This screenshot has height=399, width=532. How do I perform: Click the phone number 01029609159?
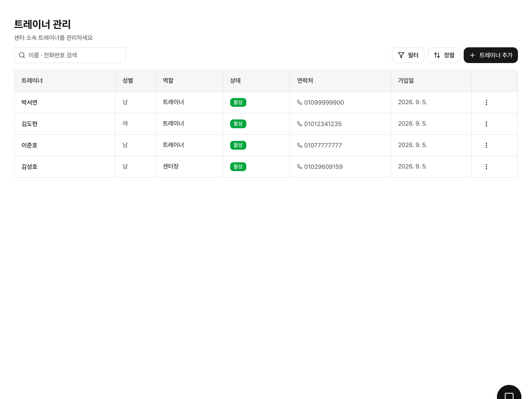323,167
